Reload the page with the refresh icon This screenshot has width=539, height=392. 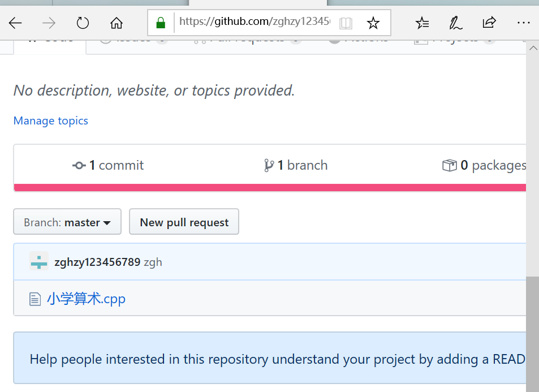[x=83, y=23]
